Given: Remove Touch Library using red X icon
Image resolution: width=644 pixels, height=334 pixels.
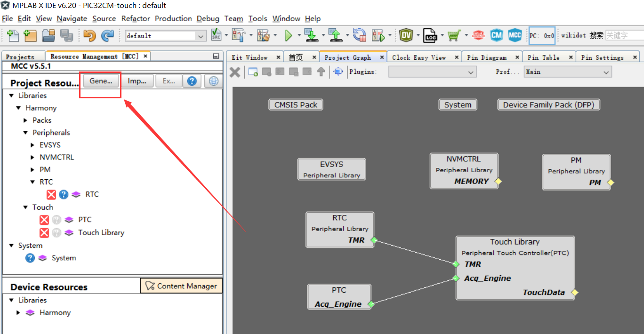Looking at the screenshot, I should 44,232.
